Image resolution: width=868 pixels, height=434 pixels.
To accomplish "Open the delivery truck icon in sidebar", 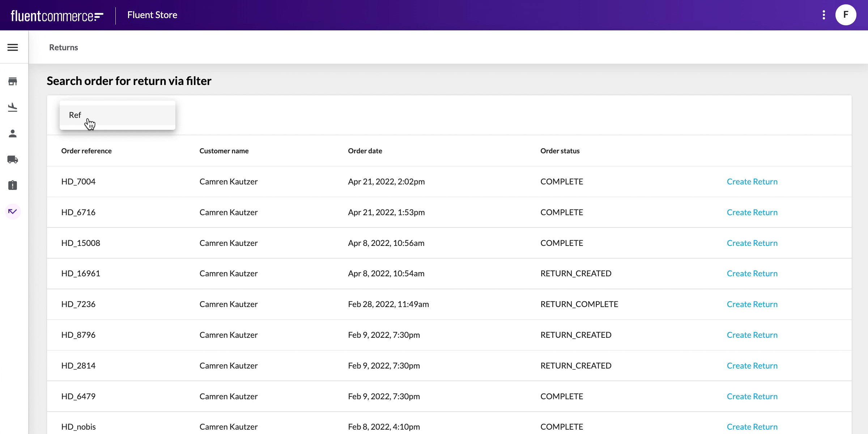I will coord(13,159).
